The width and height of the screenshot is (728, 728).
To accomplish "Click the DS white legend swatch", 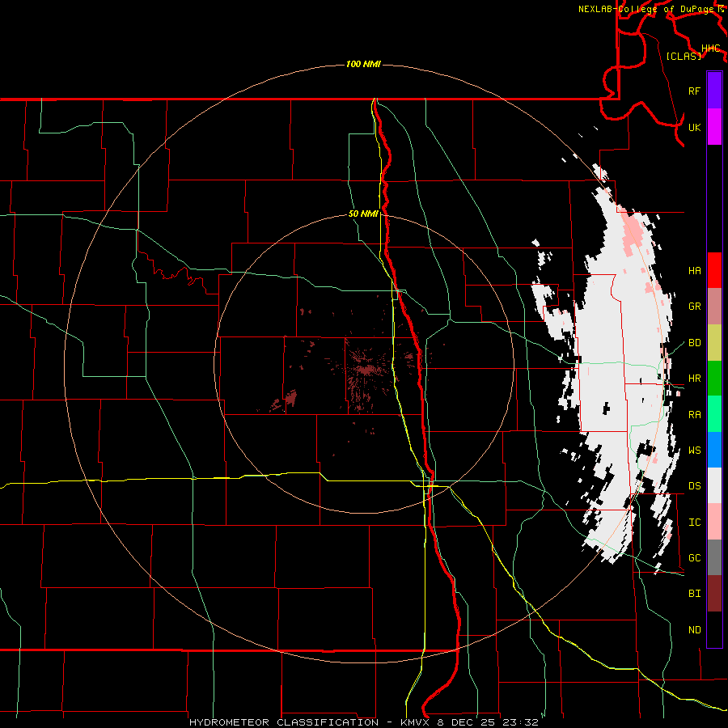I will pyautogui.click(x=714, y=485).
